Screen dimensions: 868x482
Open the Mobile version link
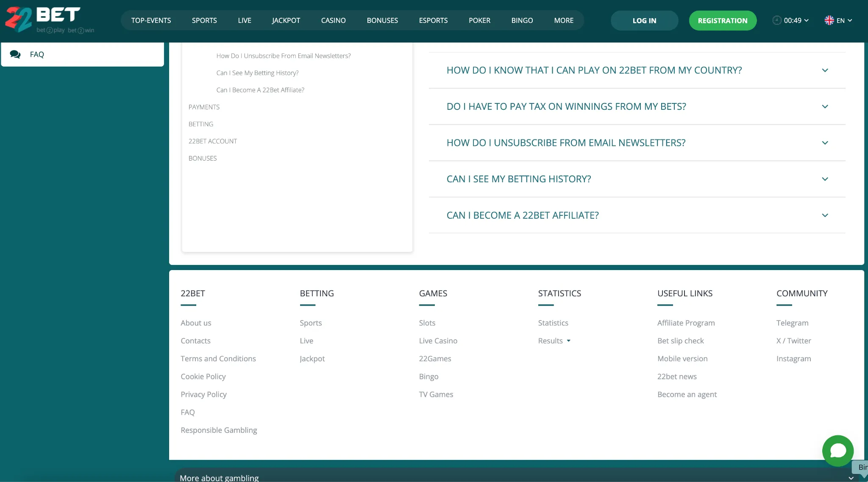pos(682,359)
